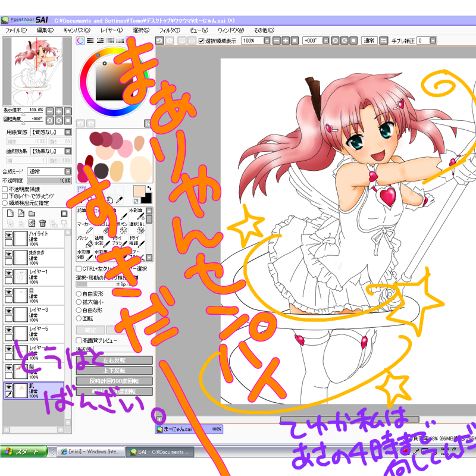Pick the eyedropper tool
476x476 pixels.
(x=120, y=200)
